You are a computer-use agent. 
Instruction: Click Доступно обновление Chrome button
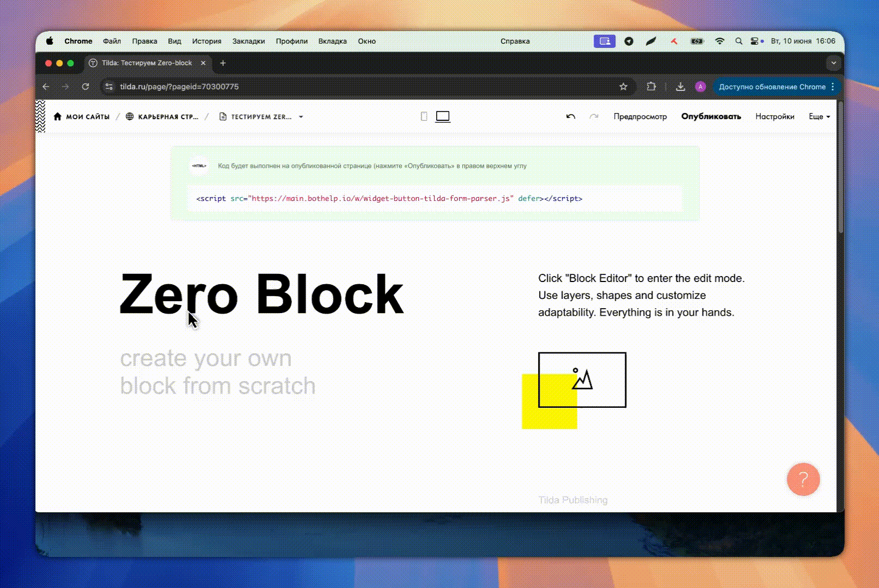772,87
